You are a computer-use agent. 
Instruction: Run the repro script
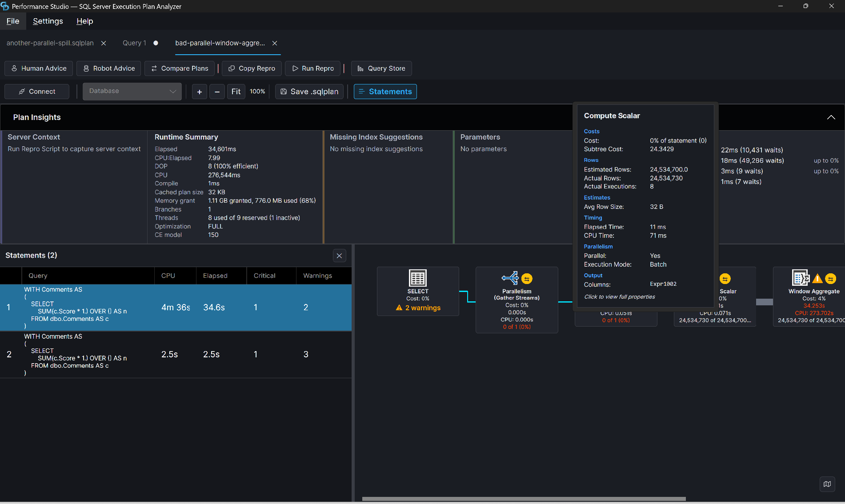(313, 68)
